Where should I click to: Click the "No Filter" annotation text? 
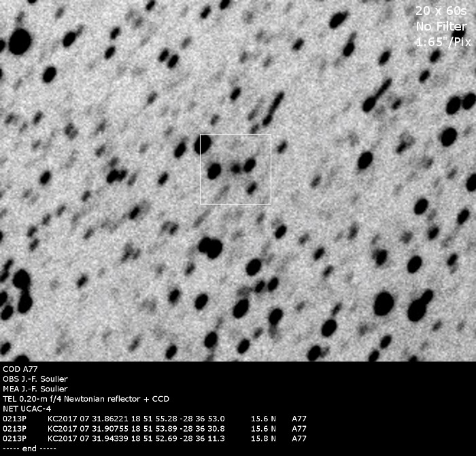(441, 27)
